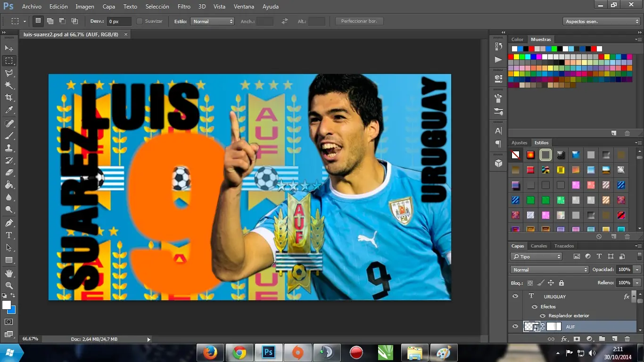Select the Crop tool
This screenshot has height=362, width=644.
pyautogui.click(x=9, y=98)
